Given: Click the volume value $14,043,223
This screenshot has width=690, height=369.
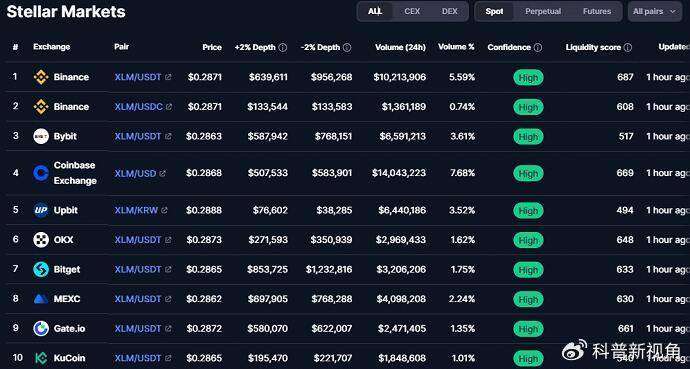Looking at the screenshot, I should point(399,173).
